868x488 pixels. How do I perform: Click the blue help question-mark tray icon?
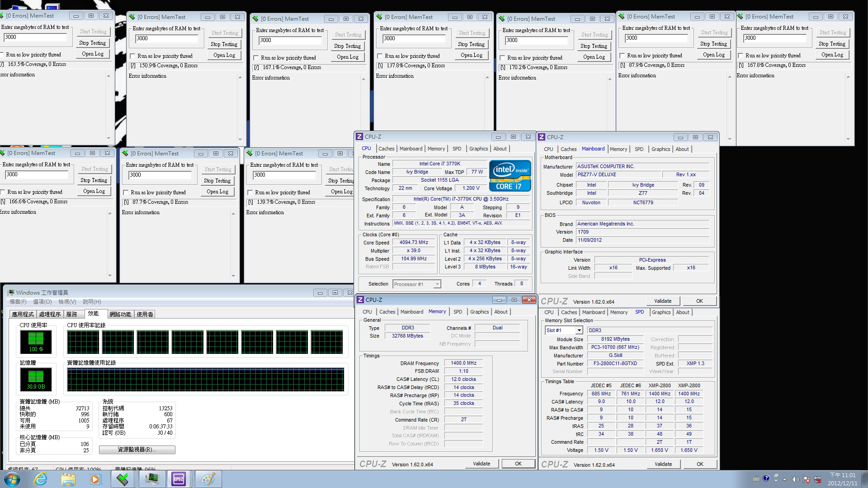[766, 478]
